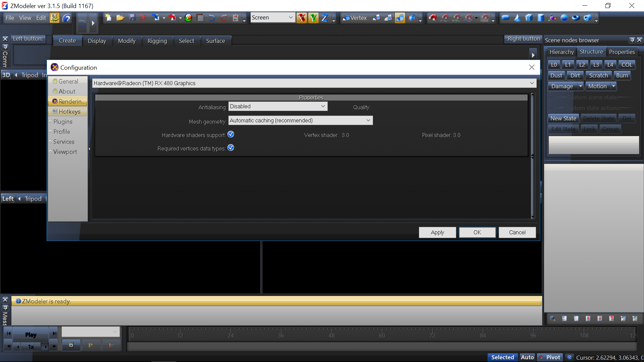Click the Apply button
Screen dimensions: 644x362
coord(437,232)
